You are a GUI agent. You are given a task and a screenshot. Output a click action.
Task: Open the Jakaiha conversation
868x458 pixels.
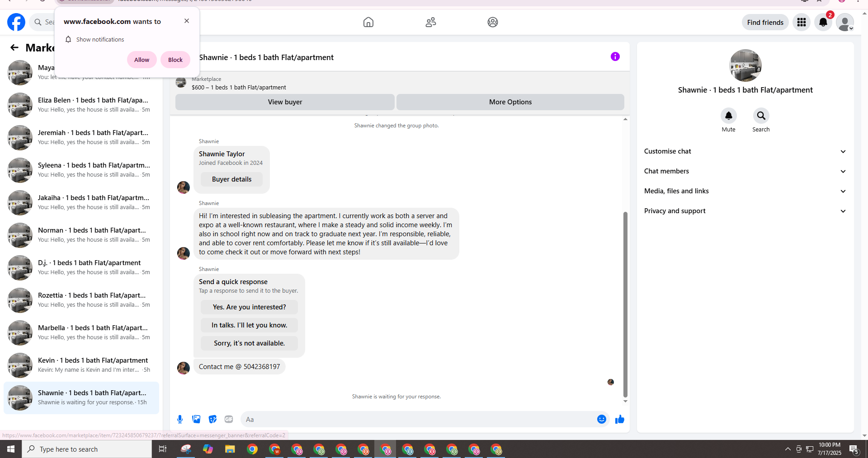coord(81,202)
